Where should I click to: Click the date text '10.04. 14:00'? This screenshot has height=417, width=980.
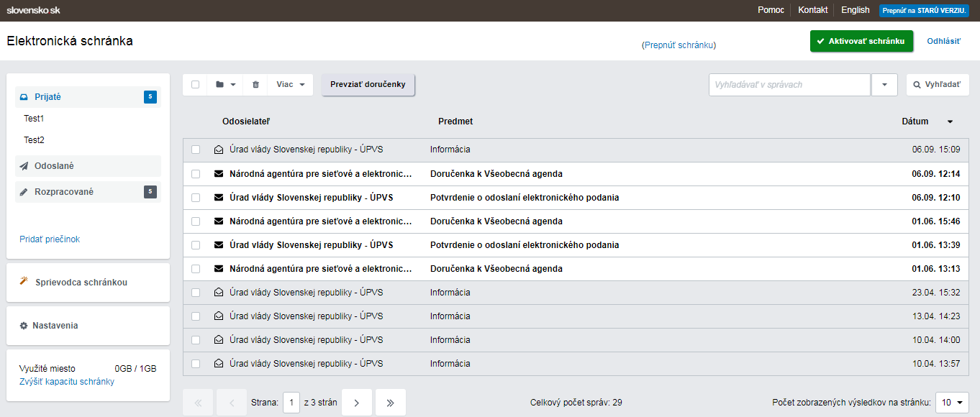coord(936,340)
